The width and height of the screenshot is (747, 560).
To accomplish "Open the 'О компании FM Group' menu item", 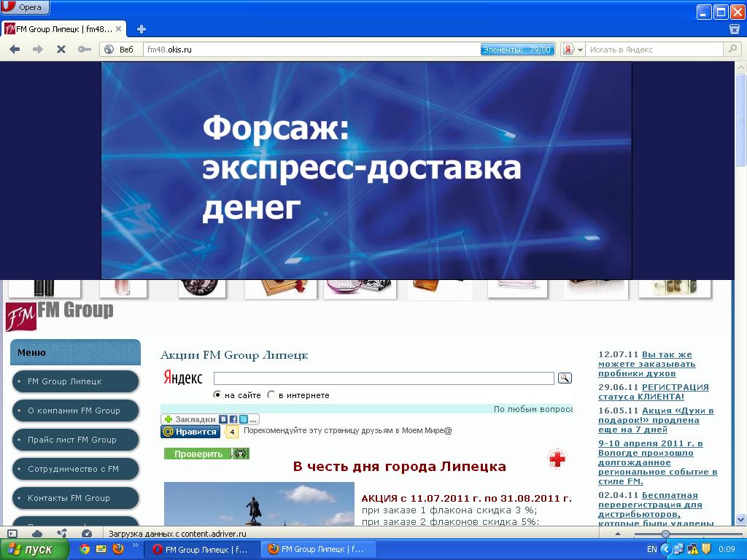I will click(x=75, y=411).
